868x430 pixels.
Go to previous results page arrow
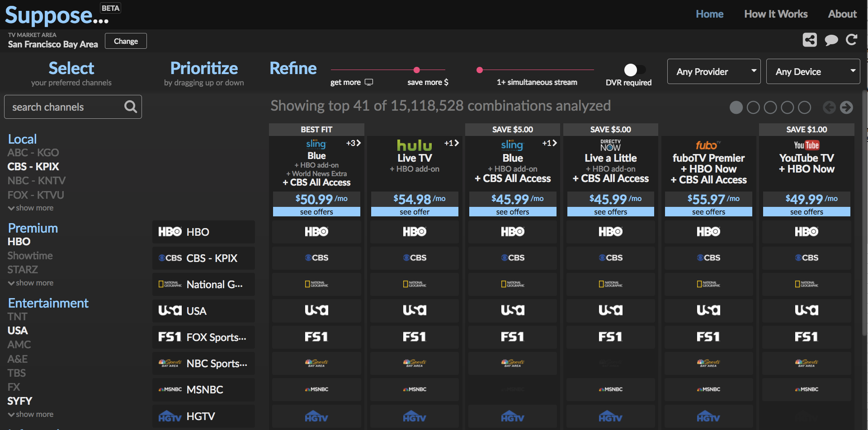pos(829,107)
